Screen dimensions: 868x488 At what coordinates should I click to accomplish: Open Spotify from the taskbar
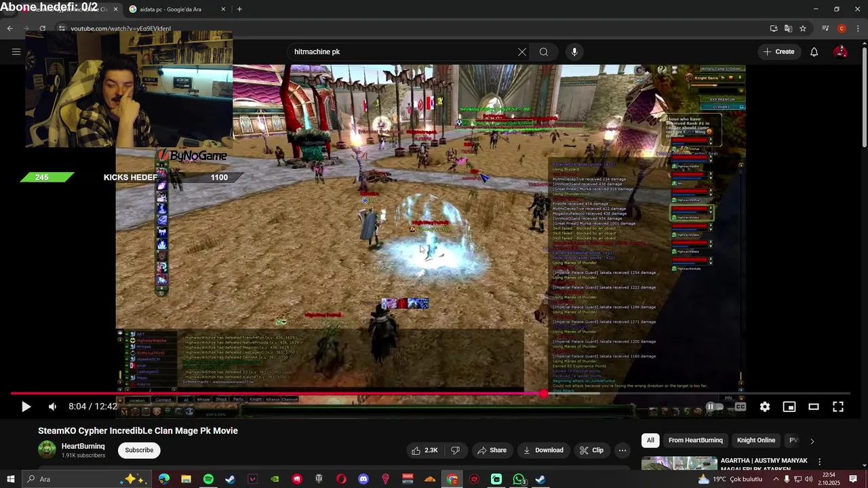208,479
